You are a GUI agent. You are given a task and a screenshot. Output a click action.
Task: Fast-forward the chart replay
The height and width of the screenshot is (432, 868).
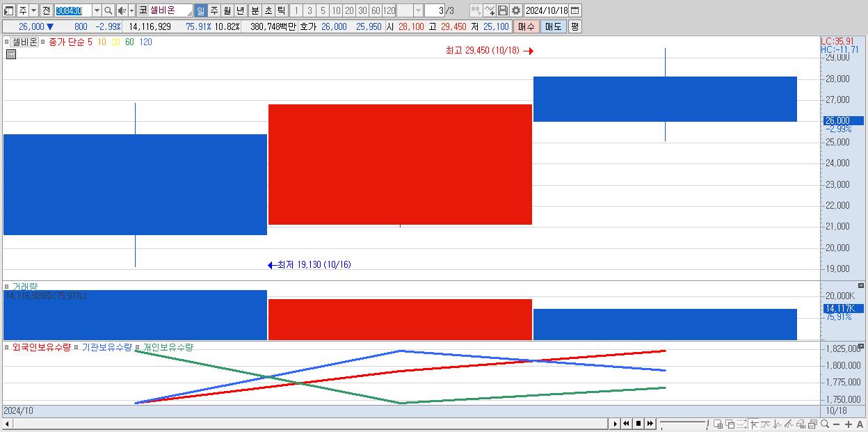650,424
